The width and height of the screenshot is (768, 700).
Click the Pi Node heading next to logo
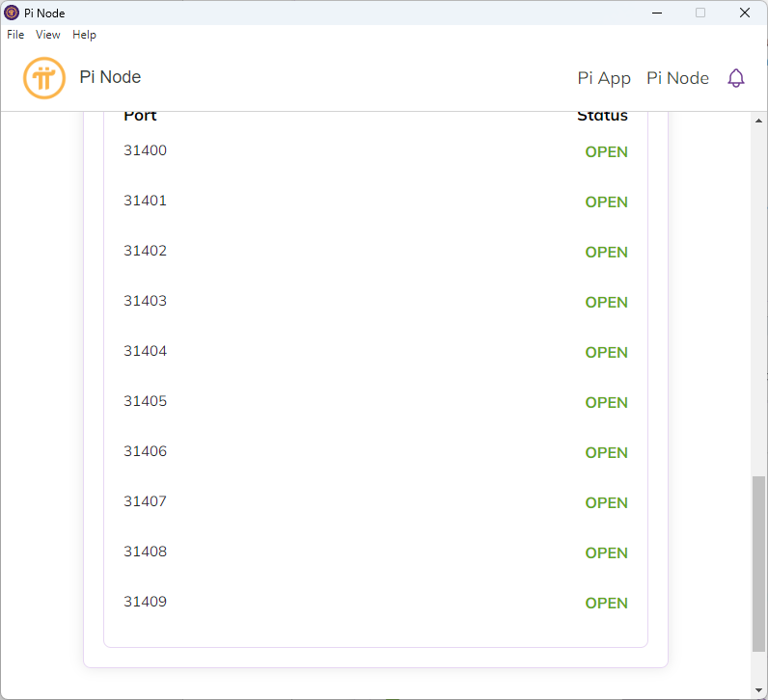(x=110, y=77)
